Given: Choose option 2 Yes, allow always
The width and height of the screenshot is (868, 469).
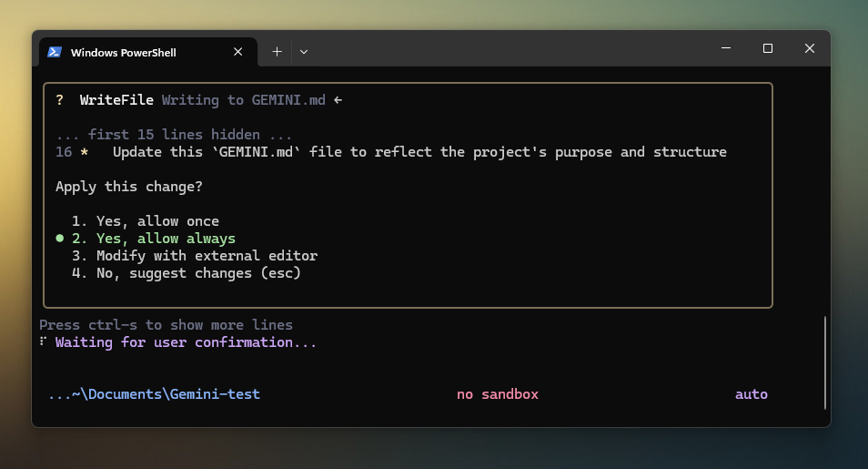Looking at the screenshot, I should (154, 239).
